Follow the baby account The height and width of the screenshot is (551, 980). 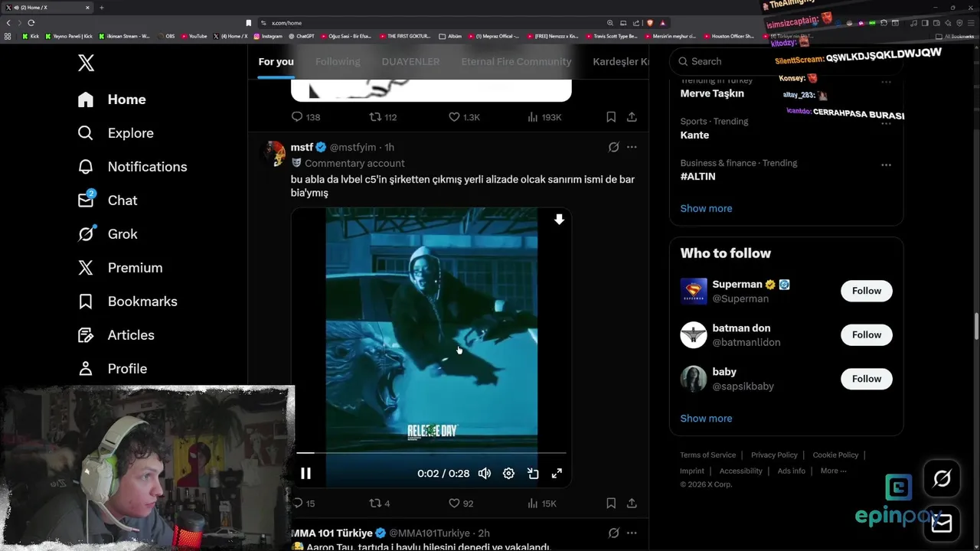[867, 379]
